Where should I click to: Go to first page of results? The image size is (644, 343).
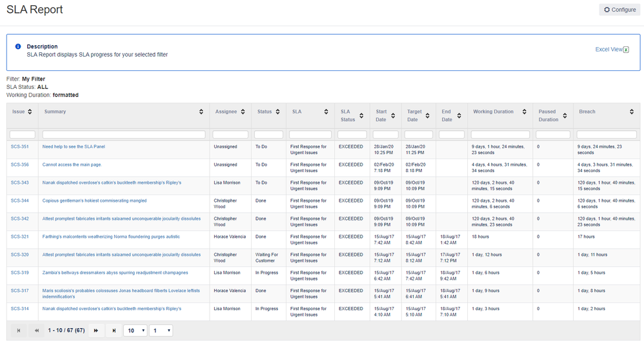(19, 330)
